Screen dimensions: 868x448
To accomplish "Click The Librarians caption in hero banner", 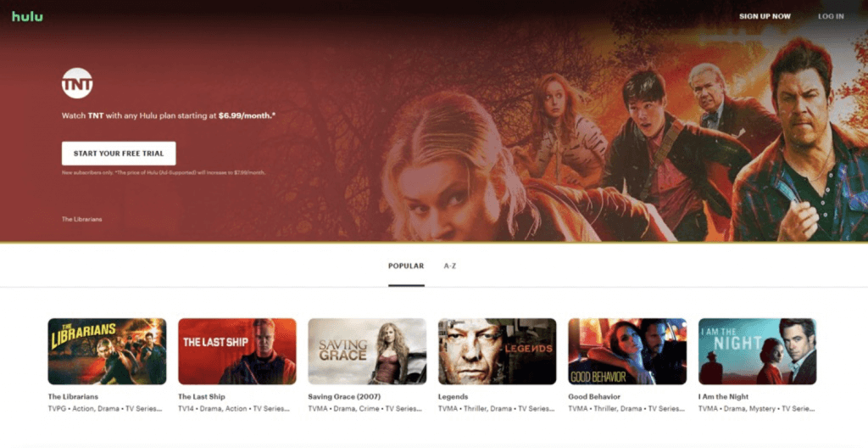I will coord(82,219).
